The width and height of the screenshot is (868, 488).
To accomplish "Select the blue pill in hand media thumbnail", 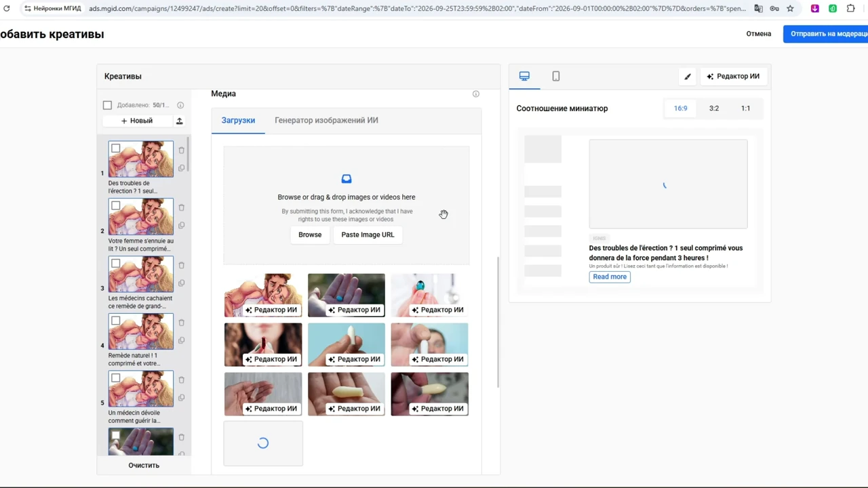I will click(x=347, y=296).
